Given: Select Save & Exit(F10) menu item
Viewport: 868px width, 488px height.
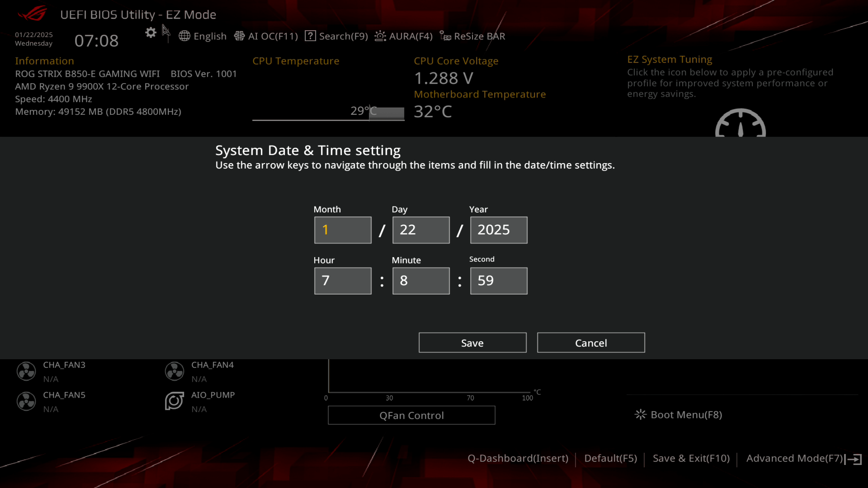Looking at the screenshot, I should pyautogui.click(x=691, y=458).
